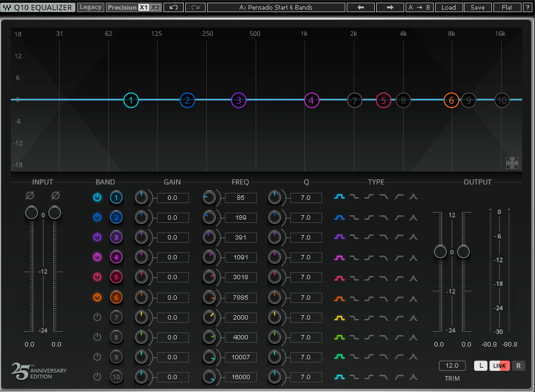The height and width of the screenshot is (392, 535).
Task: Select high-pass filter type for band 5
Action: coord(399,279)
